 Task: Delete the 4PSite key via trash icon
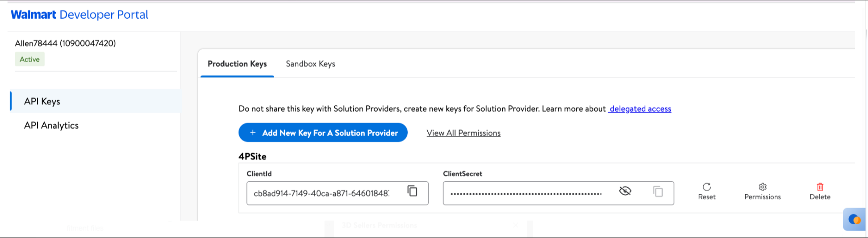tap(820, 191)
